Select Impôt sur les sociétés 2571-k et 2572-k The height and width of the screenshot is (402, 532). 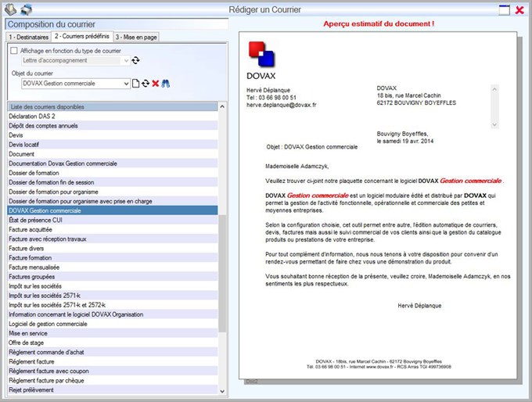113,305
